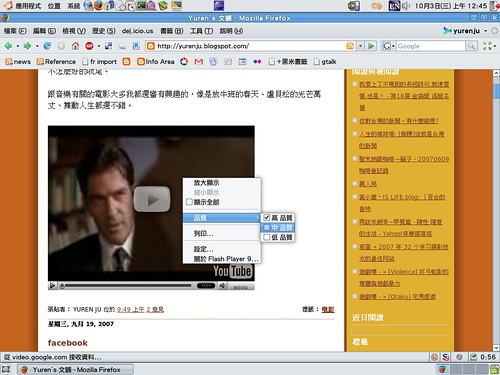
Task: Click the volume speaker in system tray
Action: pyautogui.click(x=406, y=6)
